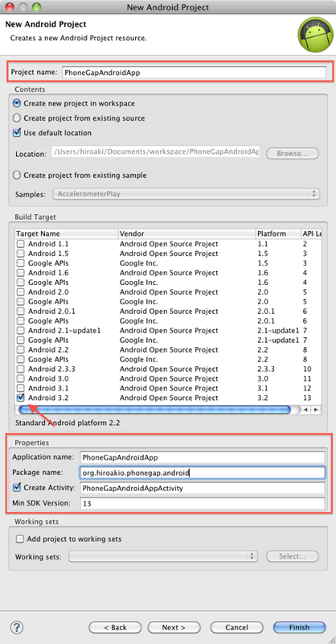Click the API Level column header
Viewport: 336px width, 644px height.
311,233
